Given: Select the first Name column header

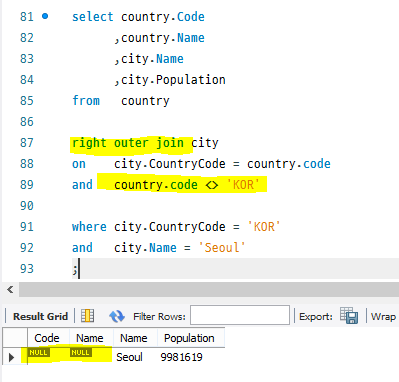Looking at the screenshot, I should (90, 338).
